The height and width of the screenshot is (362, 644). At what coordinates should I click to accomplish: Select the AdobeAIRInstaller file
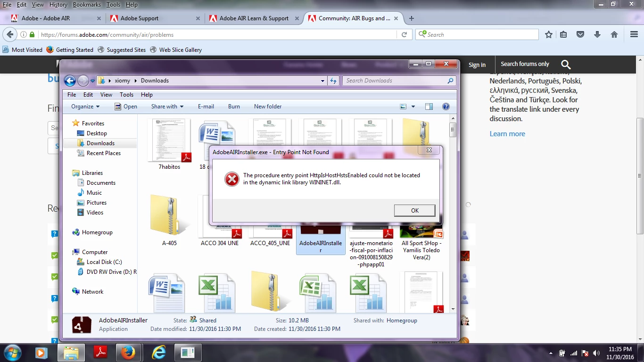321,239
